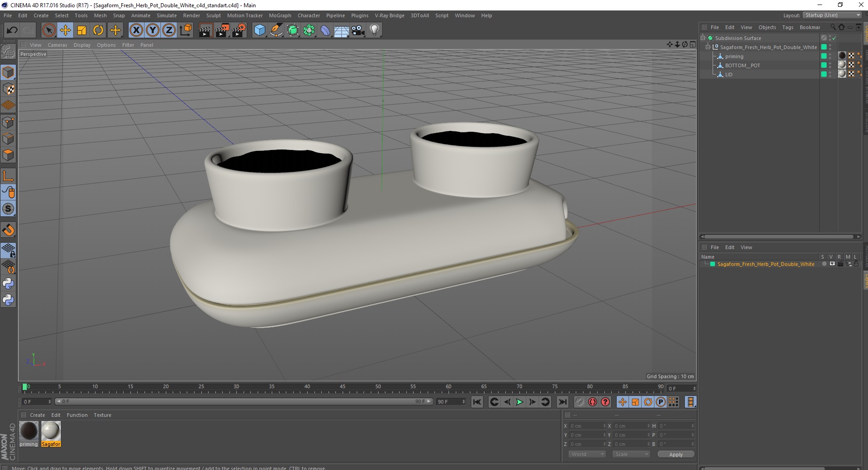Toggle layer color dot of LID
Screen dimensions: 868x470
point(823,74)
